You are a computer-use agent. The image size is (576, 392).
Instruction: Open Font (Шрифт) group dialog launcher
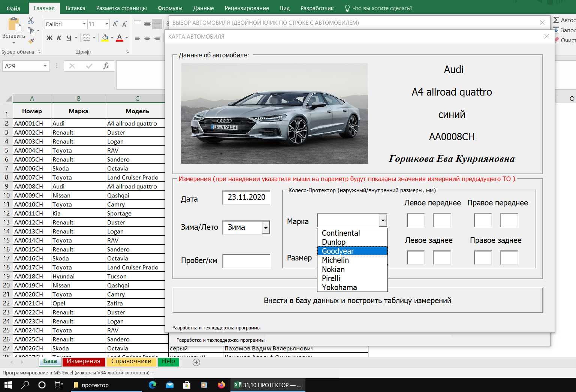(127, 52)
